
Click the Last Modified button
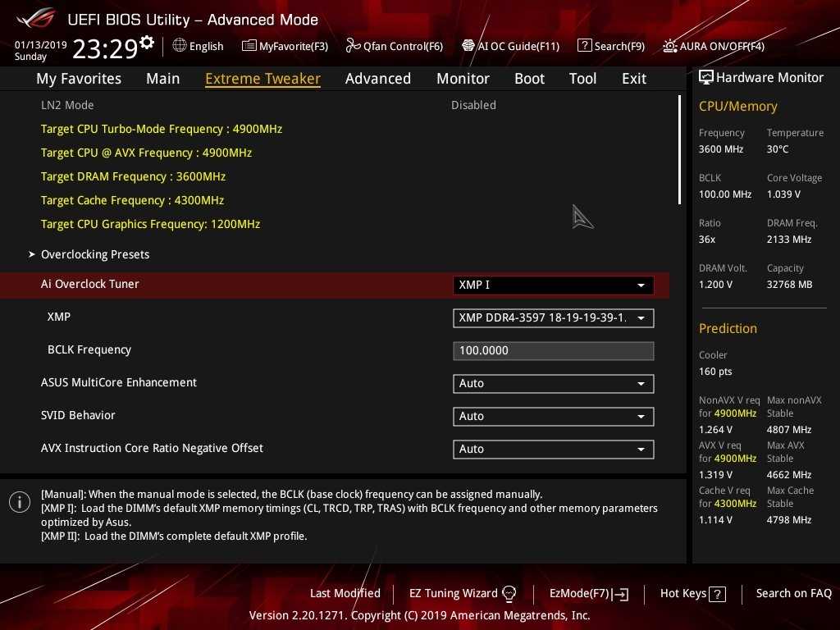pyautogui.click(x=345, y=593)
